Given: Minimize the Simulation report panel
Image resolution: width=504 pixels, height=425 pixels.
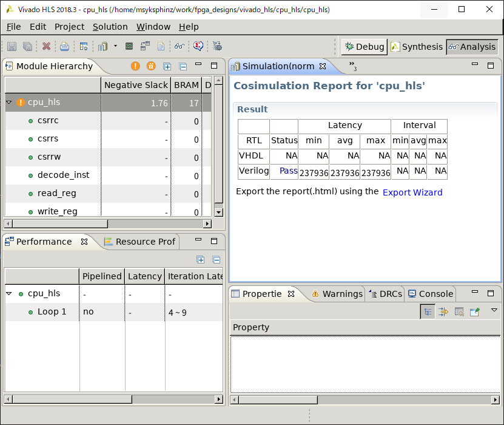Looking at the screenshot, I should pos(475,64).
